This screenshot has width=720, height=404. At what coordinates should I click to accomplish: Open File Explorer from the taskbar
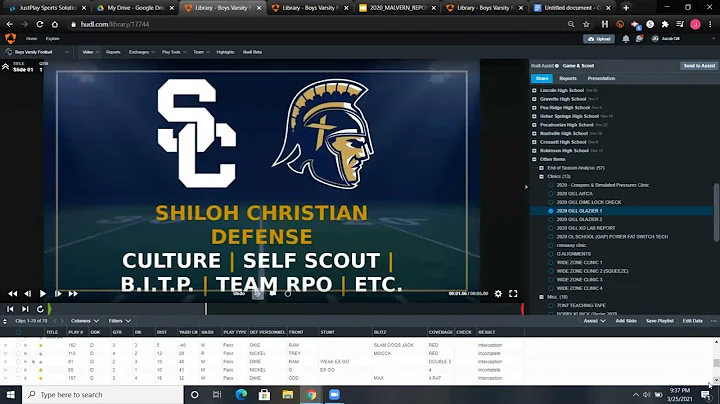coord(287,395)
